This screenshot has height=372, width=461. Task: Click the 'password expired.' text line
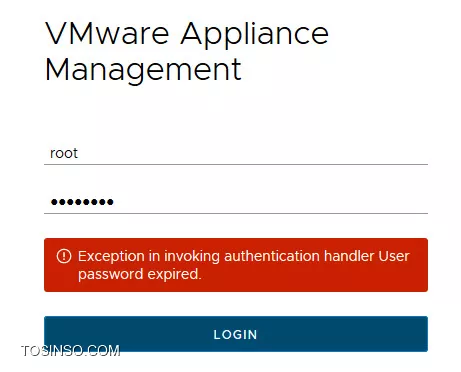140,274
